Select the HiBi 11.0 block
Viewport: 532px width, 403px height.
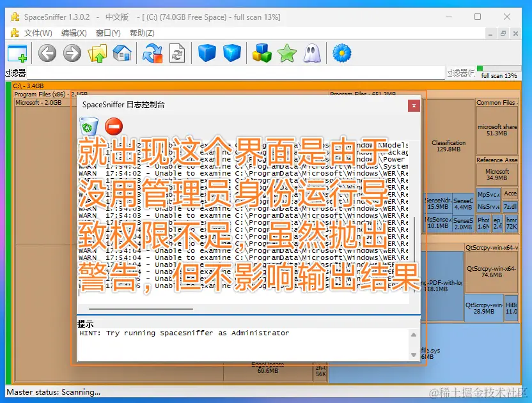click(x=512, y=308)
